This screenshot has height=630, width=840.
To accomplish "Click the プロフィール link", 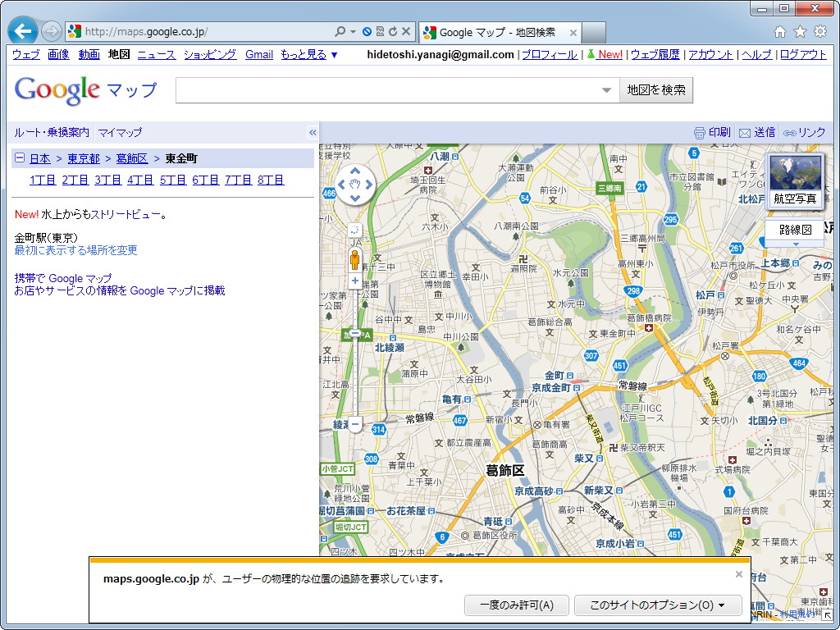I will pyautogui.click(x=550, y=54).
